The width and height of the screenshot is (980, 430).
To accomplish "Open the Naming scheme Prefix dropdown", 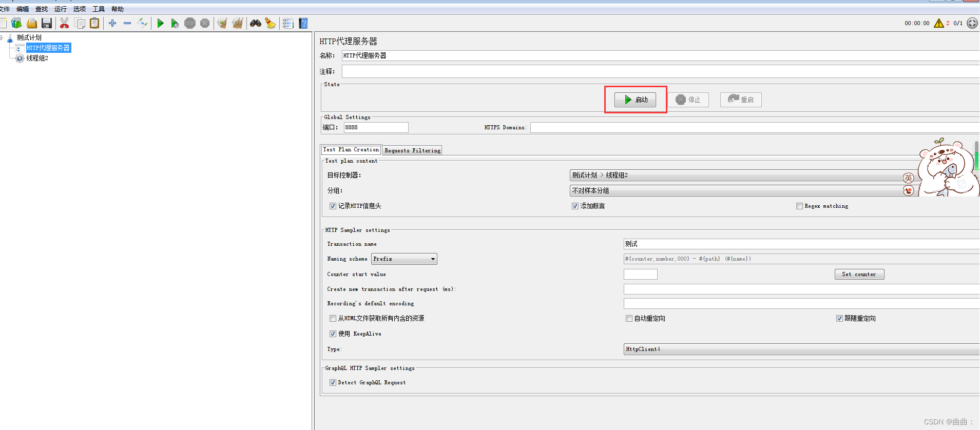I will (x=404, y=259).
